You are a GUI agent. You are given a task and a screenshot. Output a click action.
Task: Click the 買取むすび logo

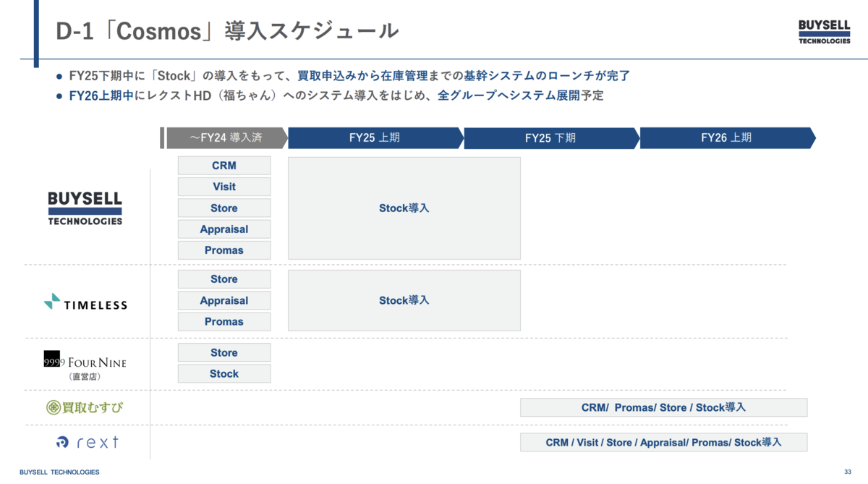pos(85,407)
